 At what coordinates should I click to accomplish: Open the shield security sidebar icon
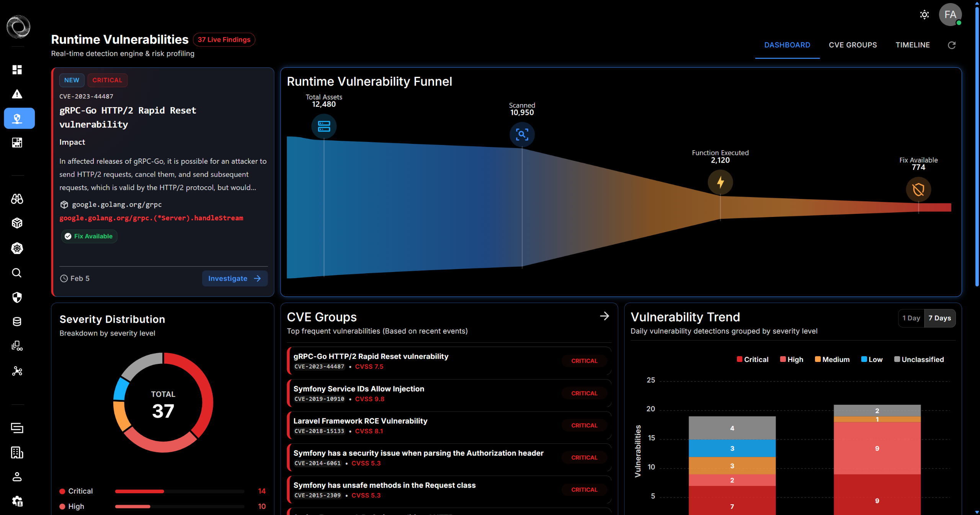tap(17, 297)
